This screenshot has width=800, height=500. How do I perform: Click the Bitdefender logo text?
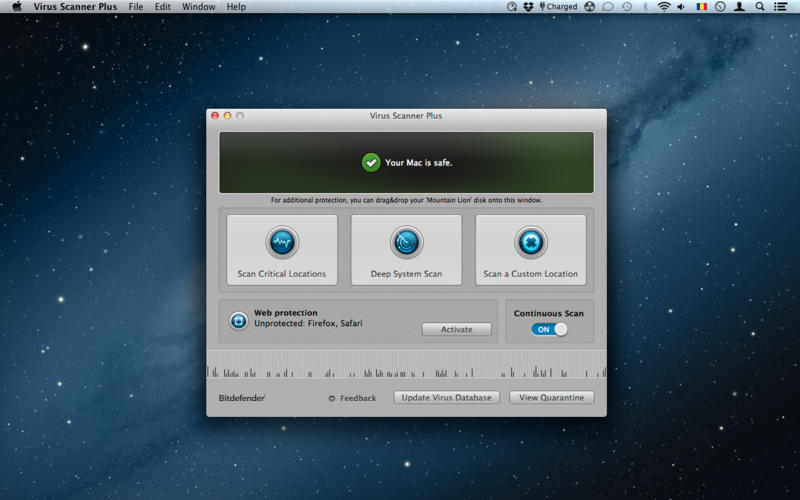pyautogui.click(x=242, y=398)
